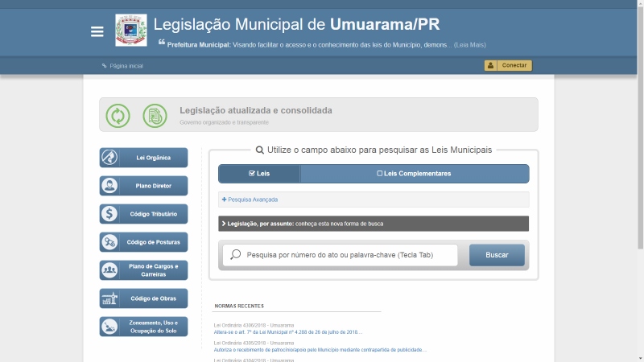The width and height of the screenshot is (644, 362).
Task: Click the Lei Ordinária 4305/2018 - Umuarama label
Action: (x=254, y=343)
